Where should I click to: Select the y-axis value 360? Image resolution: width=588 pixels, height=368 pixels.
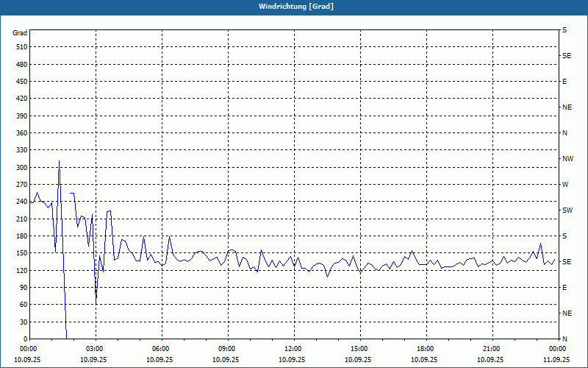point(22,133)
